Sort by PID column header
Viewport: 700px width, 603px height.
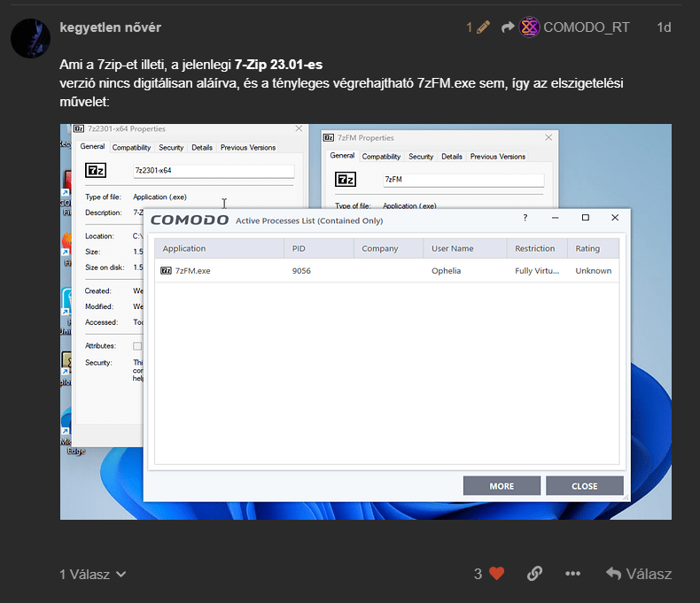(319, 249)
